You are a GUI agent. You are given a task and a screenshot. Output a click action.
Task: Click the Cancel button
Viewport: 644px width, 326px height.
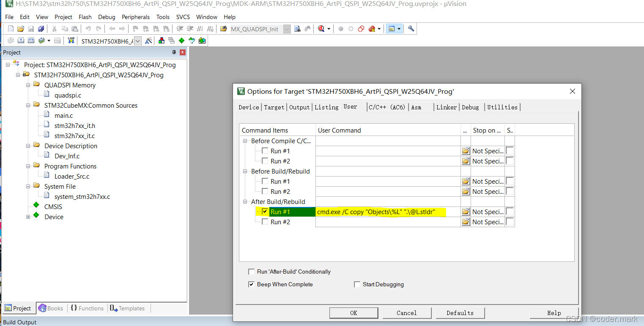tap(407, 313)
